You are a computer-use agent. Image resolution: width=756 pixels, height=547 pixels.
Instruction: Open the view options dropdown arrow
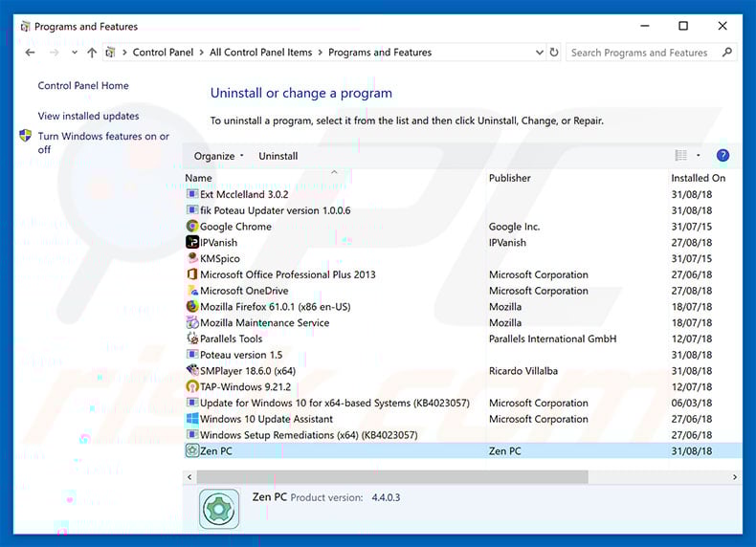click(698, 155)
